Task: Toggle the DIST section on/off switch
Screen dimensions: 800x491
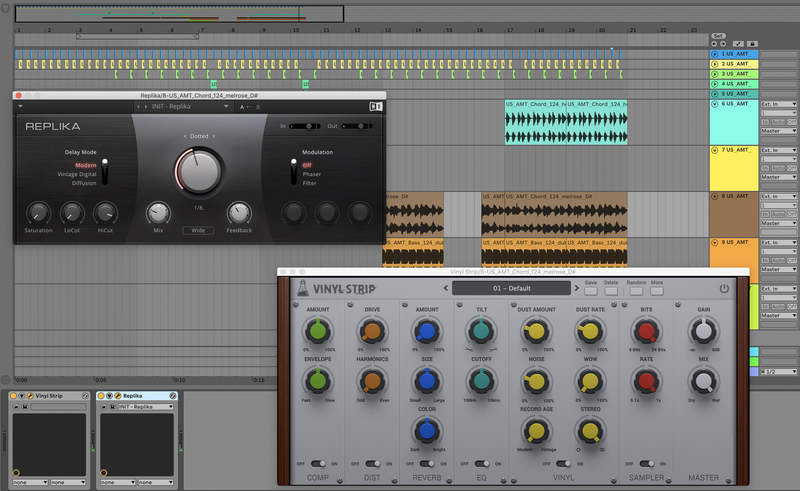Action: click(x=373, y=463)
